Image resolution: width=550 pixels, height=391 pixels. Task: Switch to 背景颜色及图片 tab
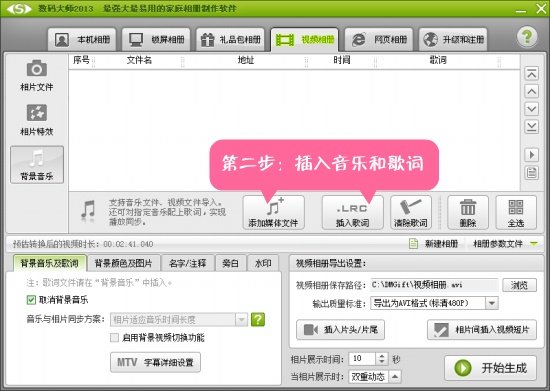(123, 263)
